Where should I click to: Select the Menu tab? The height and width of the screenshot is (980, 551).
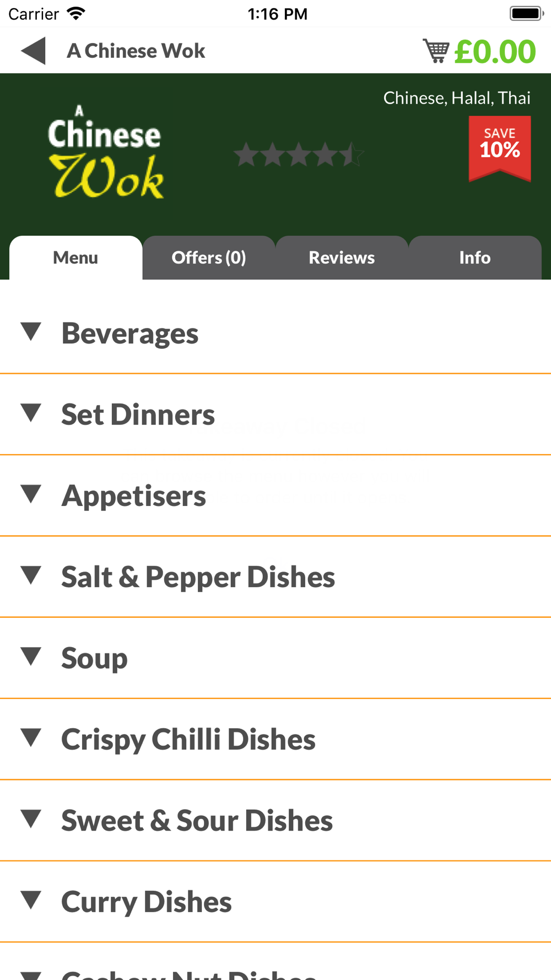75,257
